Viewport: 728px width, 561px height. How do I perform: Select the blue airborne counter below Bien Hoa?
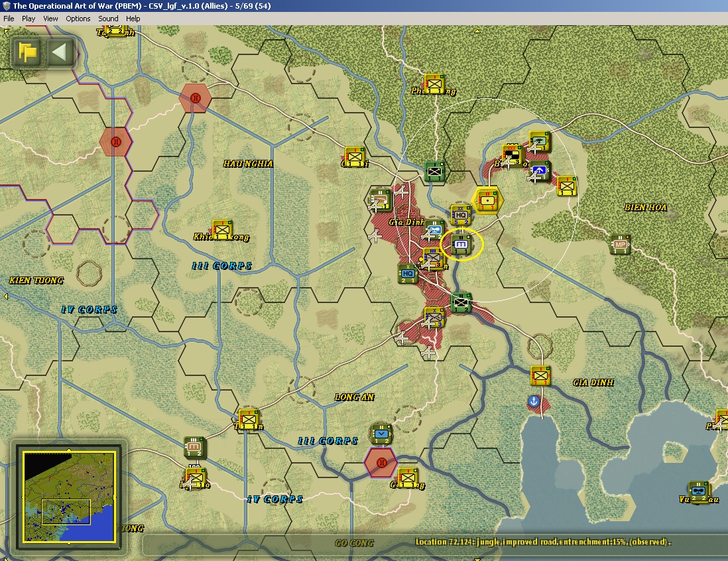540,170
